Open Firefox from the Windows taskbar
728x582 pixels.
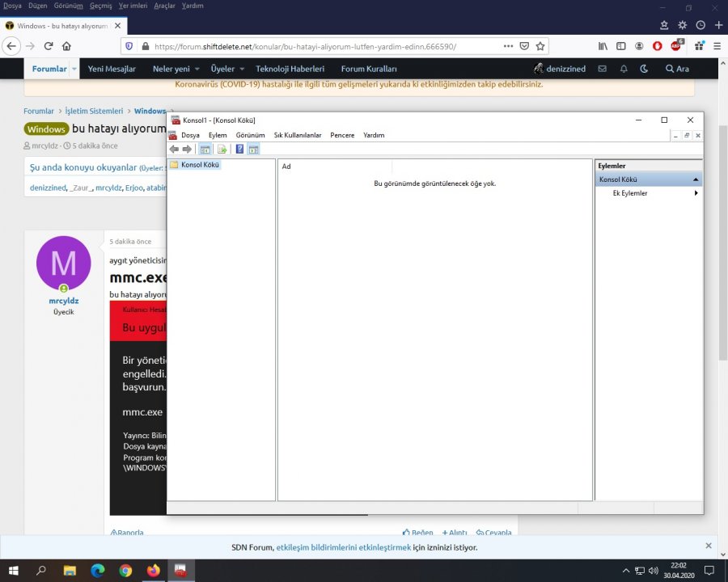153,570
